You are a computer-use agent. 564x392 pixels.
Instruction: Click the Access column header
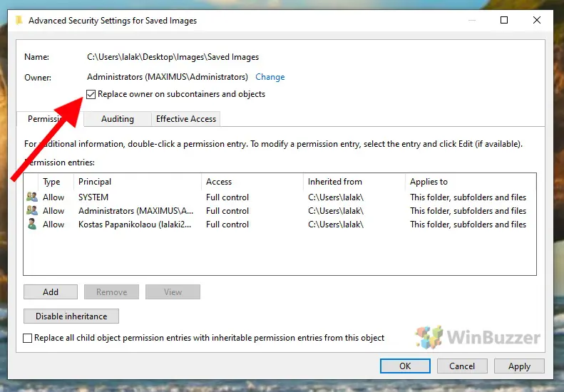point(252,182)
